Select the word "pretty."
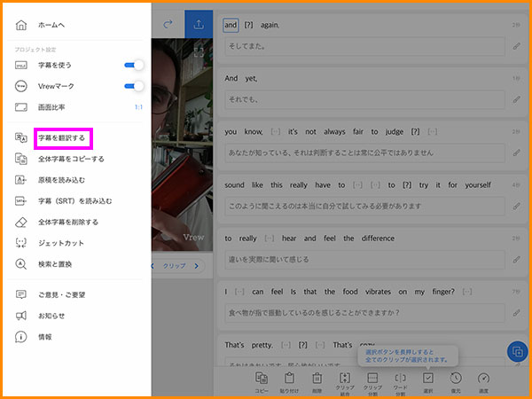 [262, 345]
